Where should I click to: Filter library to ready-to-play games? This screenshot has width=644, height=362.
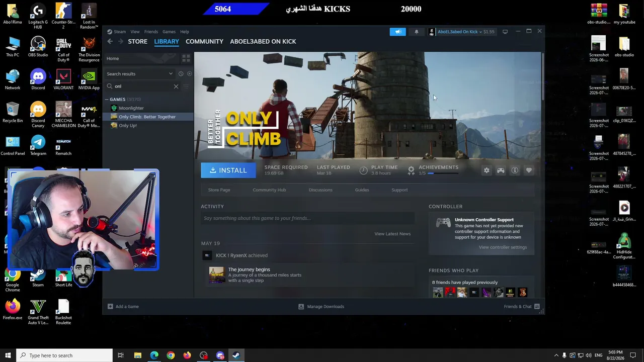coord(189,74)
